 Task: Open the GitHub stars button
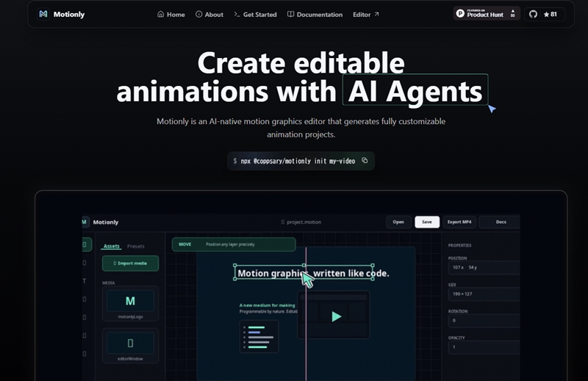coord(544,14)
